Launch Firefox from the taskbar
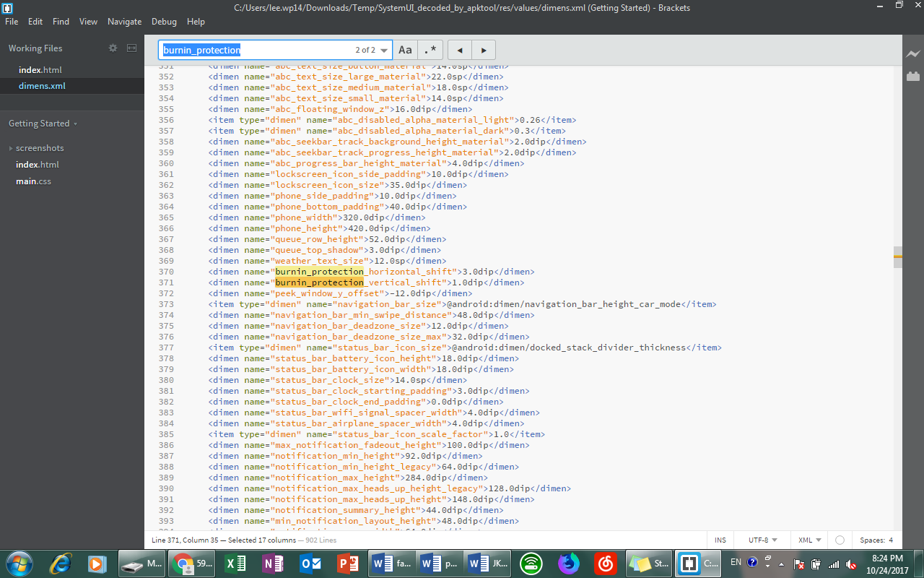The height and width of the screenshot is (578, 924). (x=569, y=564)
